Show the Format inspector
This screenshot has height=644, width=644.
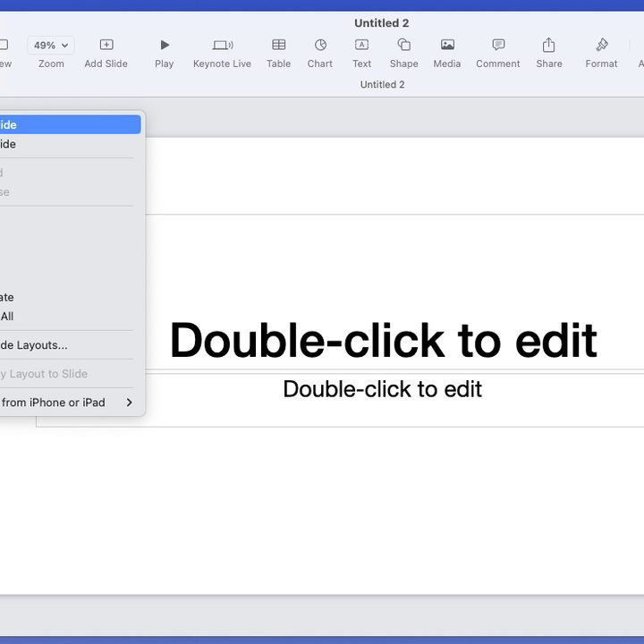602,45
